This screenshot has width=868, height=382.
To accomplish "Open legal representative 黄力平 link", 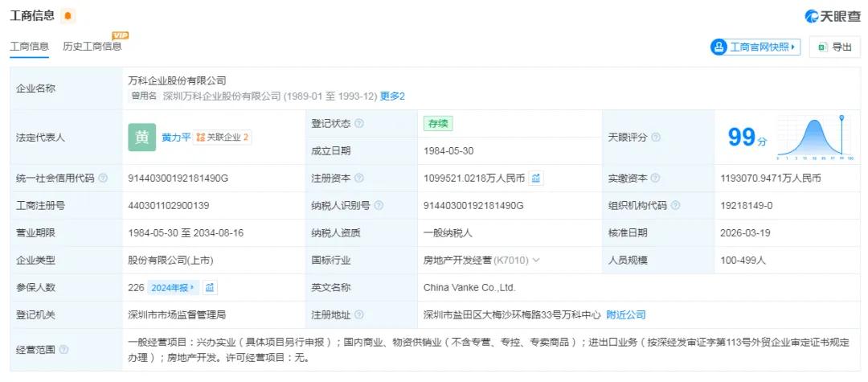I will pos(176,138).
